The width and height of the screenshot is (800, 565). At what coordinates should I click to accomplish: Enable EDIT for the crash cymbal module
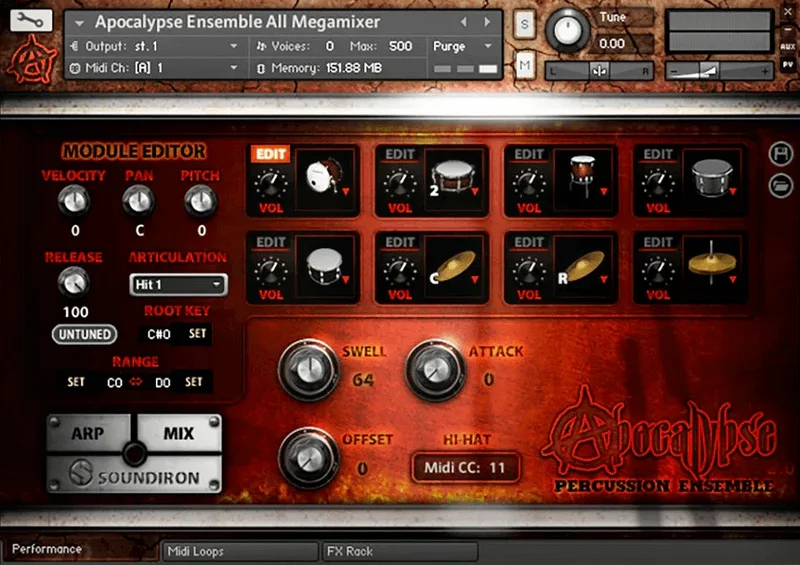[399, 242]
